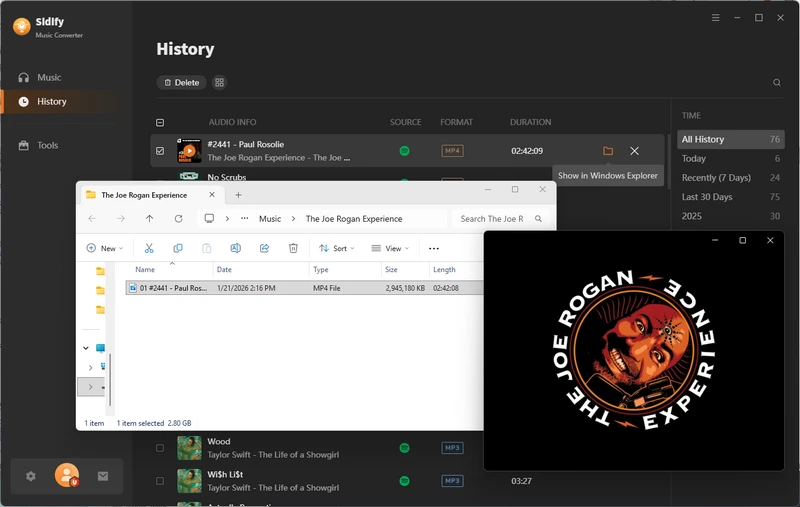
Task: Open Sidify settings gear icon
Action: click(x=31, y=476)
